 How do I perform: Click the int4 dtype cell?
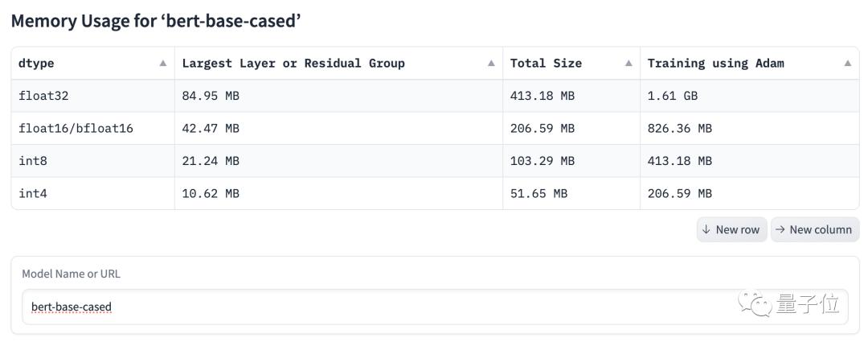33,193
